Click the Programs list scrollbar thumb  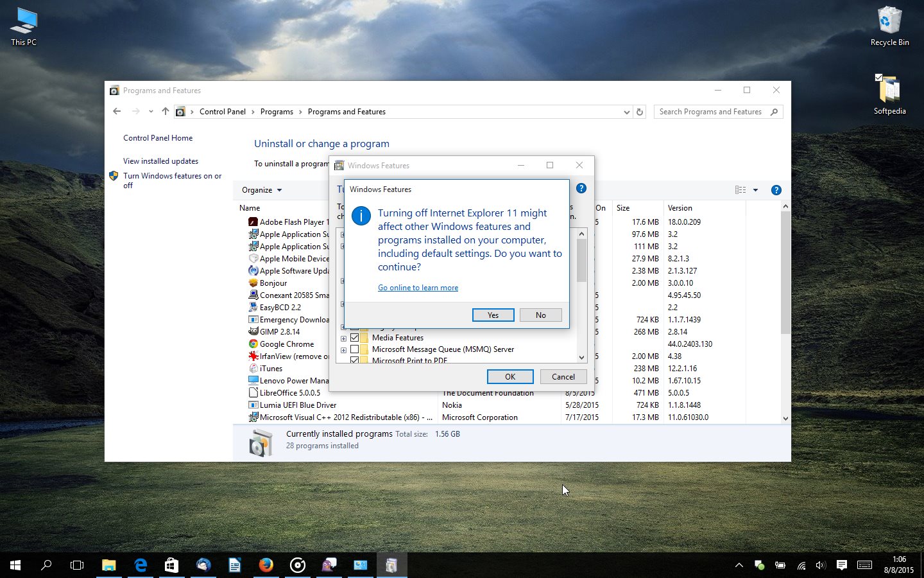coord(785,272)
